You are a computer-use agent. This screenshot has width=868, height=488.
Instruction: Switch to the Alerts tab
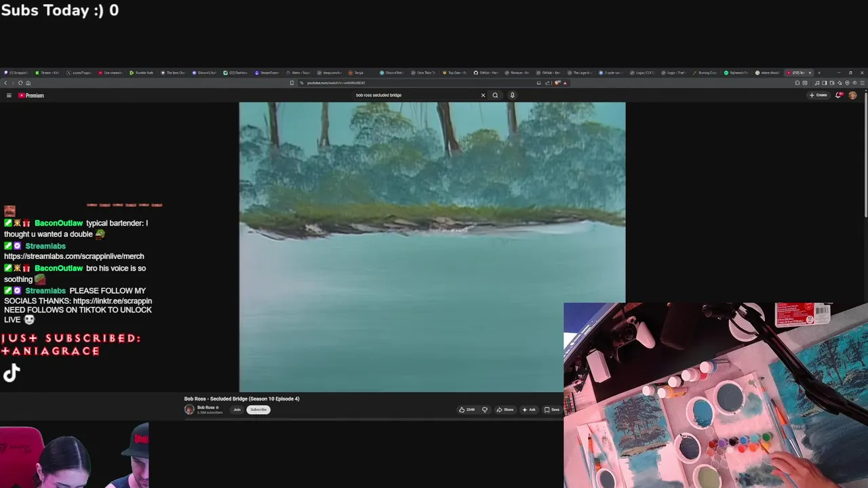(298, 73)
